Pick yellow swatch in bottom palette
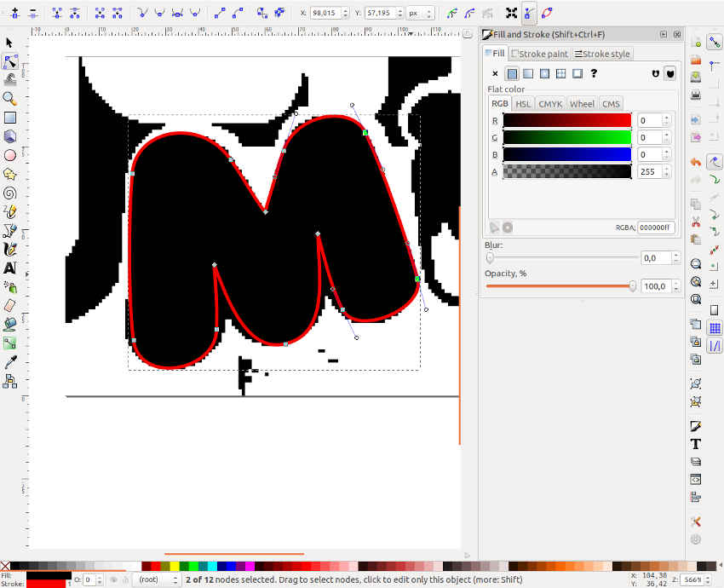The image size is (724, 588). (x=175, y=566)
